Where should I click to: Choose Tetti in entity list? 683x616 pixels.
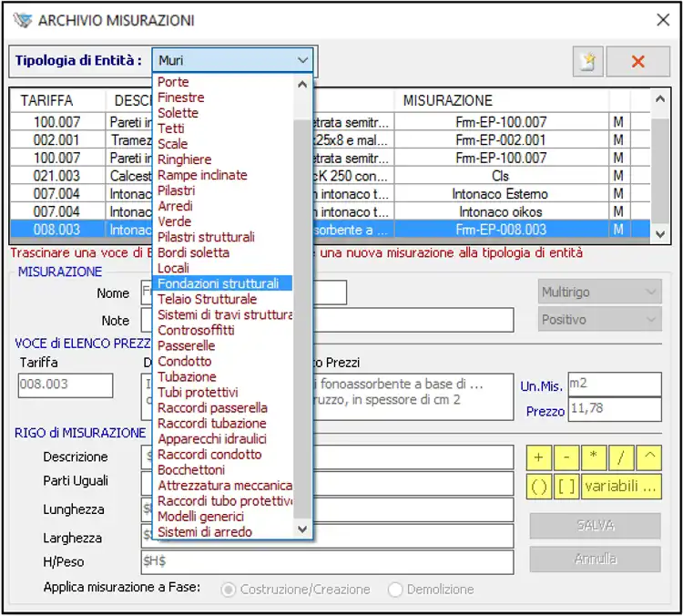tap(223, 128)
